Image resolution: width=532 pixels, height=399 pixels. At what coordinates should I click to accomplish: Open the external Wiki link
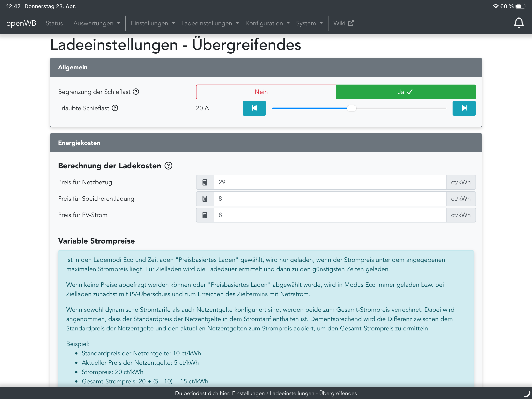tap(344, 23)
